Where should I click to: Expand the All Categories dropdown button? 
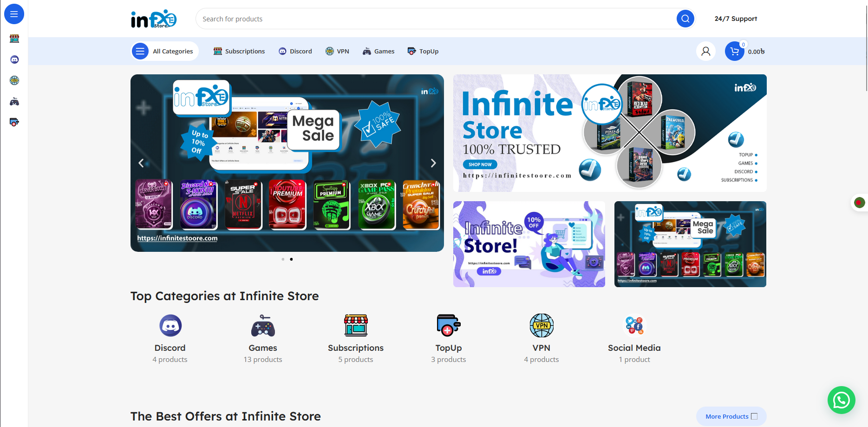165,51
